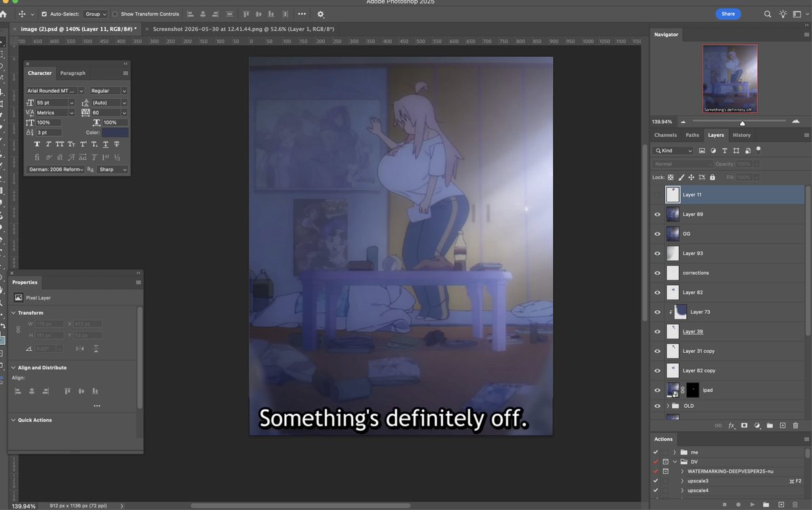This screenshot has width=812, height=510.
Task: Apply Underline text style
Action: pos(106,144)
